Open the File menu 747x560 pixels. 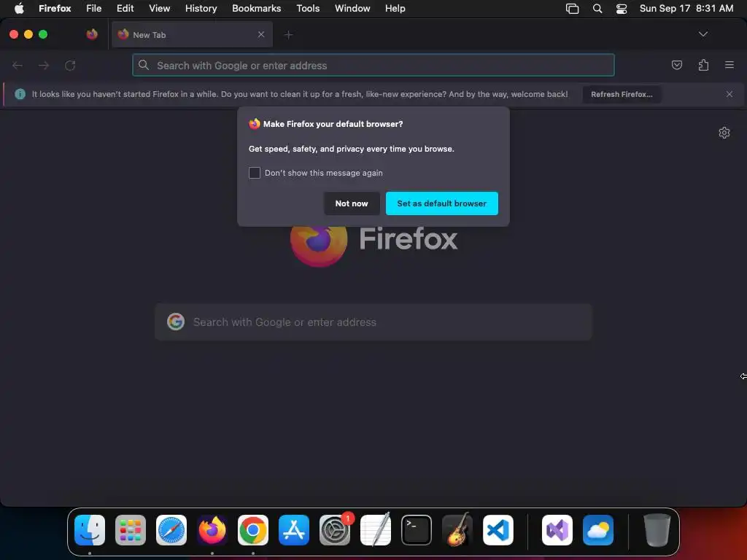coord(94,8)
